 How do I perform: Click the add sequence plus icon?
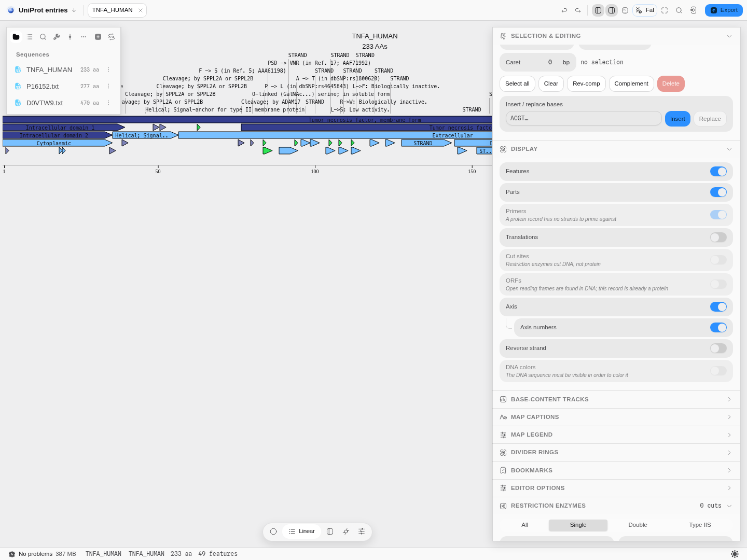coord(98,37)
